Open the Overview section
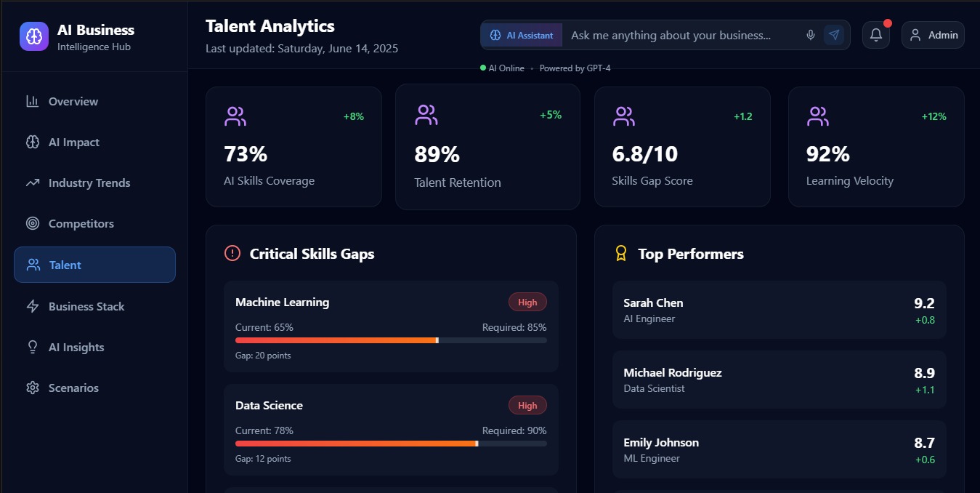The height and width of the screenshot is (493, 980). [x=94, y=102]
